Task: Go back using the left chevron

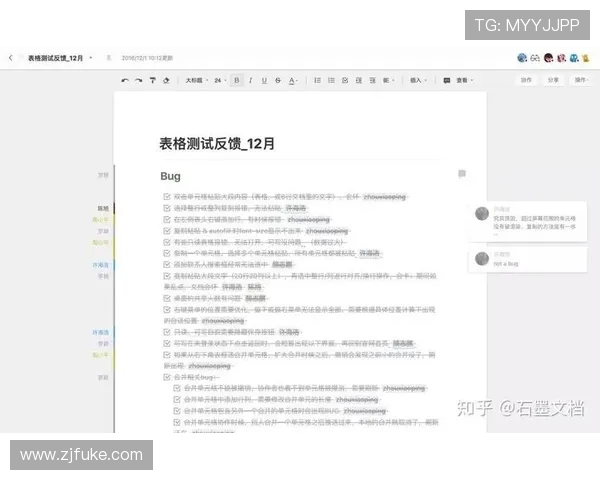Action: [11, 58]
